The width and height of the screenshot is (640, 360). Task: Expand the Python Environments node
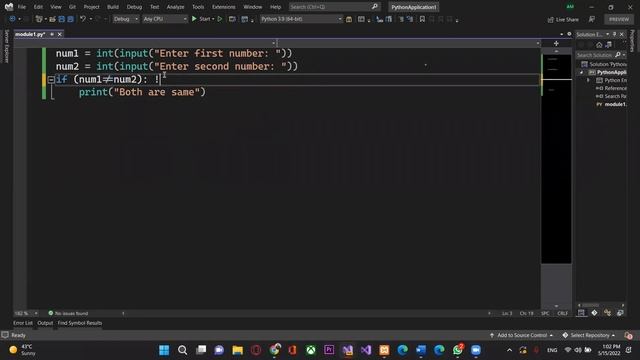pos(588,80)
